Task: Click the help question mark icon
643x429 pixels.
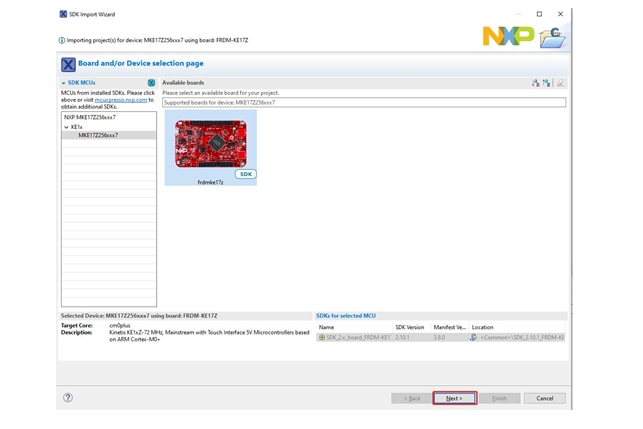Action: coord(68,397)
